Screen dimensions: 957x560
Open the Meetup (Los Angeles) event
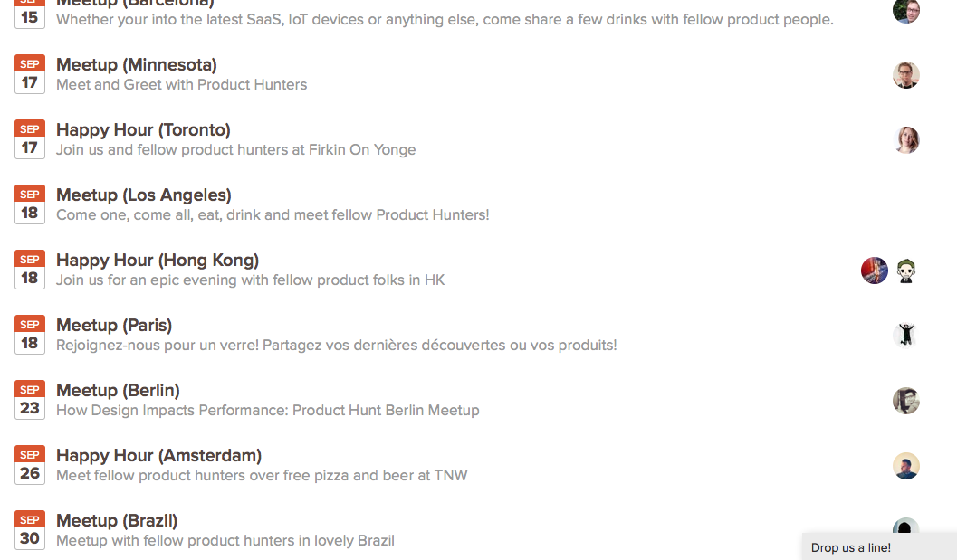click(144, 195)
